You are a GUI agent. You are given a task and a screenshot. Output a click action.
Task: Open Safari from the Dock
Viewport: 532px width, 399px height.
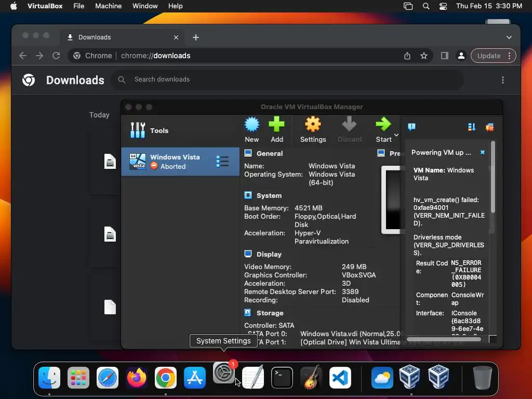click(x=108, y=377)
